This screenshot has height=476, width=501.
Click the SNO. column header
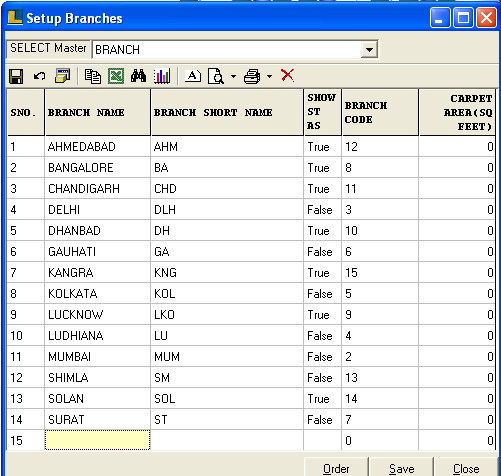pos(26,112)
